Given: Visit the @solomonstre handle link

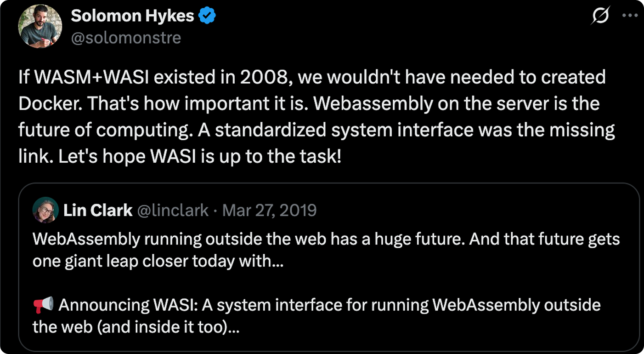Looking at the screenshot, I should tap(126, 38).
